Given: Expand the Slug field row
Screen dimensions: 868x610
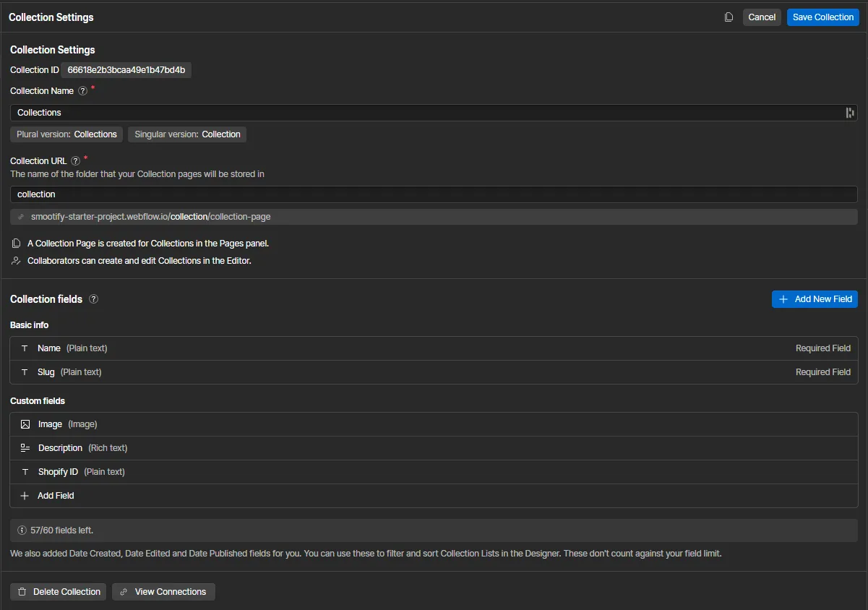Looking at the screenshot, I should point(434,372).
